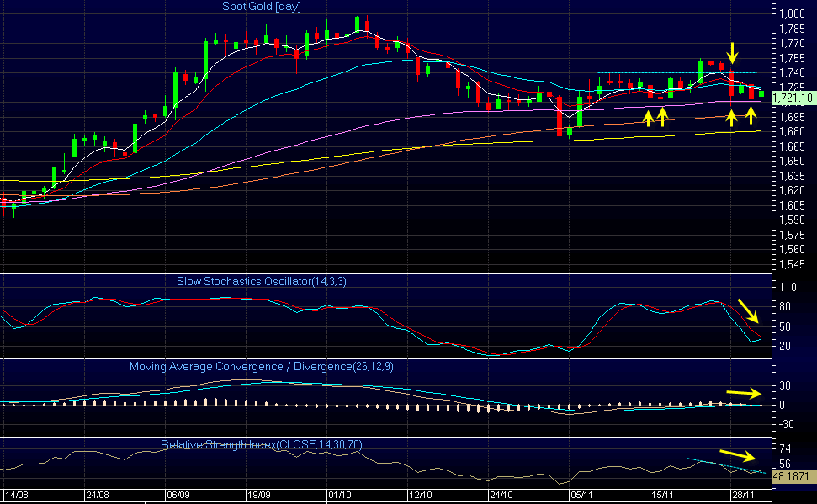Select the 05/11 date on time axis
This screenshot has height=504, width=817.
tap(581, 496)
